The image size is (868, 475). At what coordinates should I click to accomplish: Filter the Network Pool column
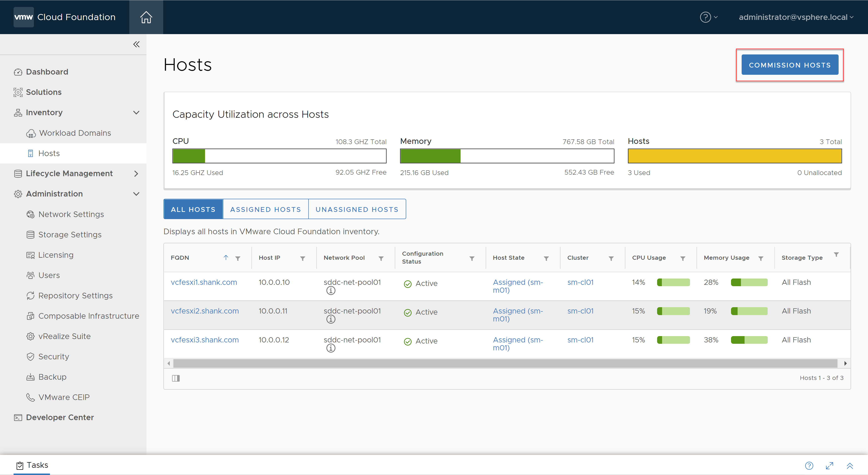(x=381, y=258)
